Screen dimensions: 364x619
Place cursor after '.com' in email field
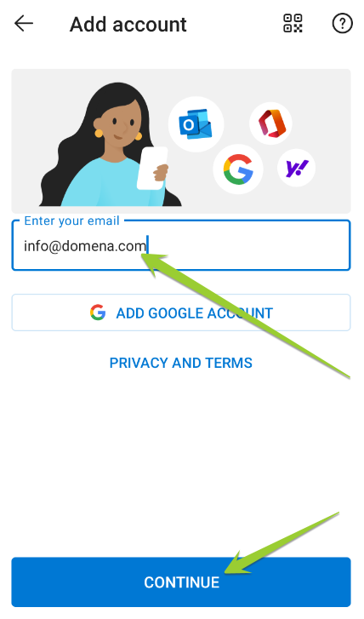147,246
